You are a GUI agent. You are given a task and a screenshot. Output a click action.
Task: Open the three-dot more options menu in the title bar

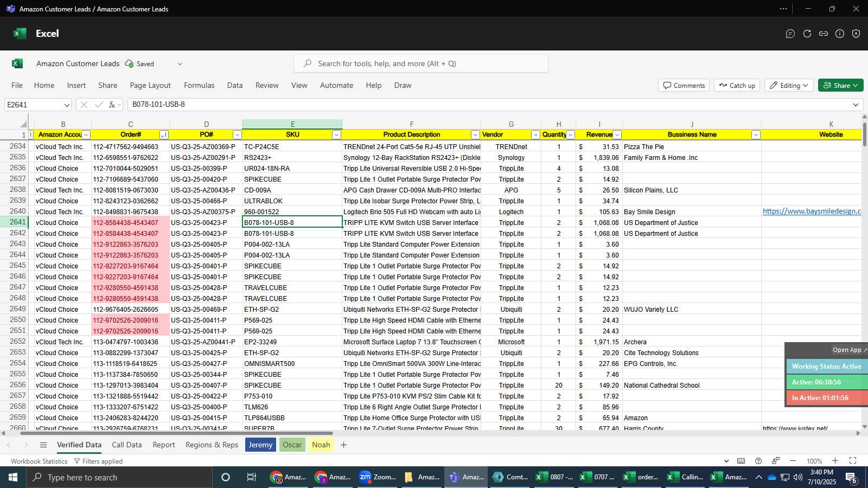pos(783,9)
